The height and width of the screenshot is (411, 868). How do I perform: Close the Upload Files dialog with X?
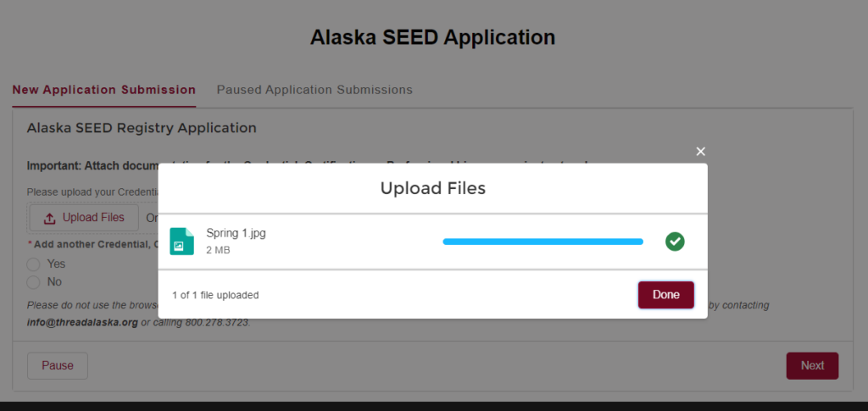tap(701, 152)
